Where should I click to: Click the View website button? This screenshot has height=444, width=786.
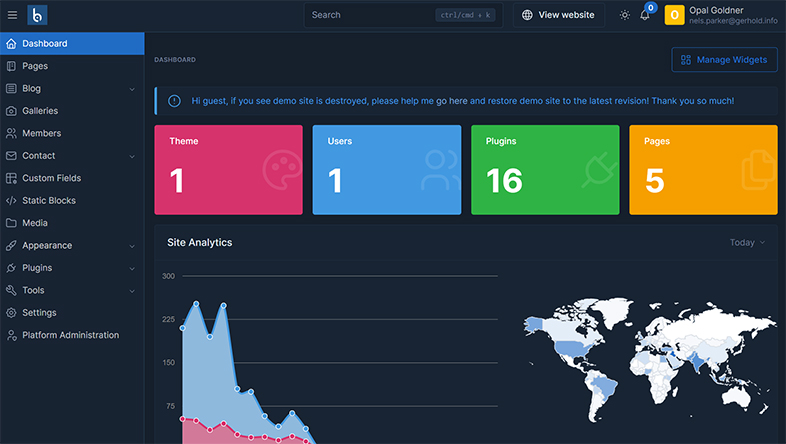pyautogui.click(x=558, y=15)
